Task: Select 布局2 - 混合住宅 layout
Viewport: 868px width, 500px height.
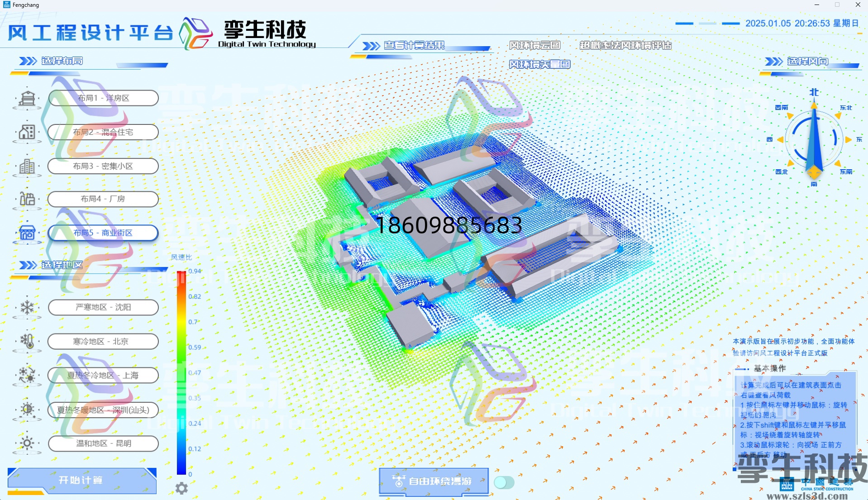Action: pyautogui.click(x=103, y=132)
